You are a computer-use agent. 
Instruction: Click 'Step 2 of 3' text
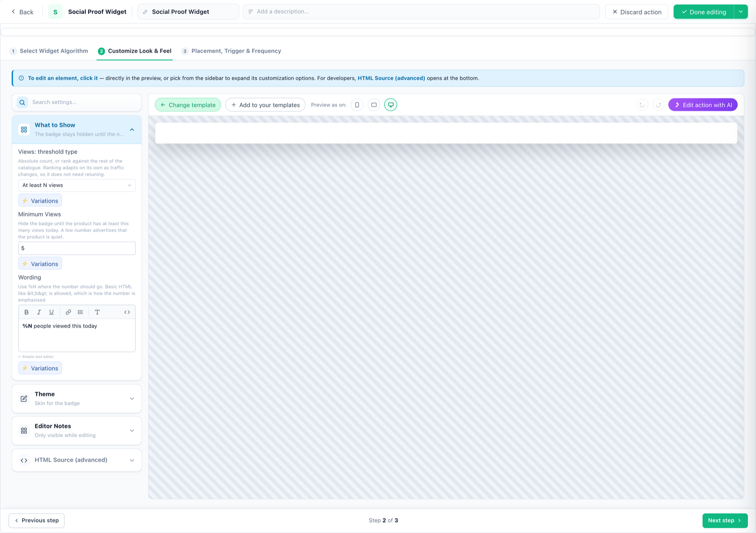(x=383, y=520)
